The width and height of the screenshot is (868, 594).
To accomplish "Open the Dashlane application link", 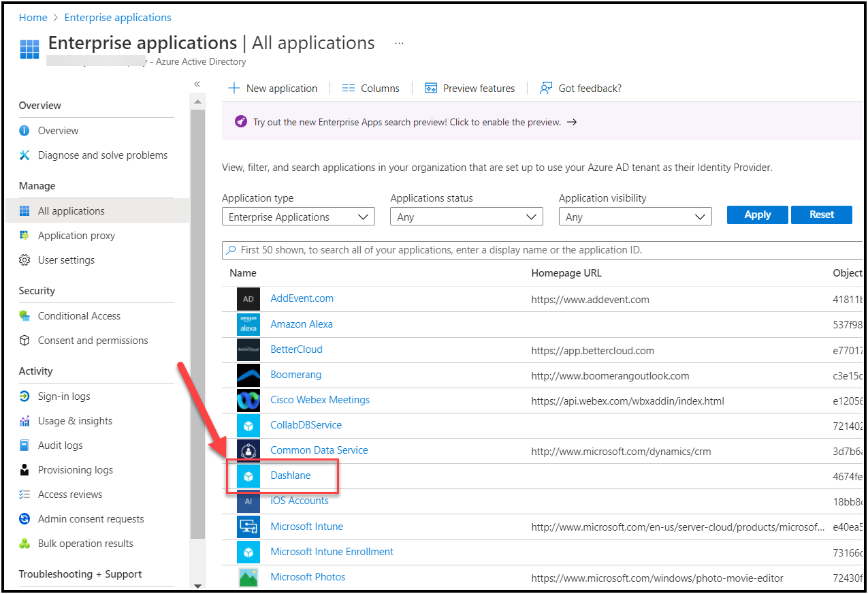I will [x=291, y=475].
